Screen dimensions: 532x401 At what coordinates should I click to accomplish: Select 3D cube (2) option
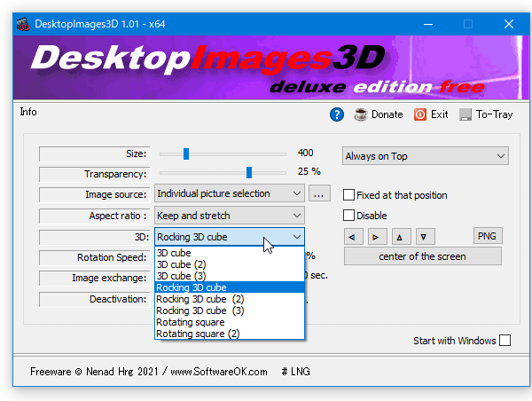230,264
